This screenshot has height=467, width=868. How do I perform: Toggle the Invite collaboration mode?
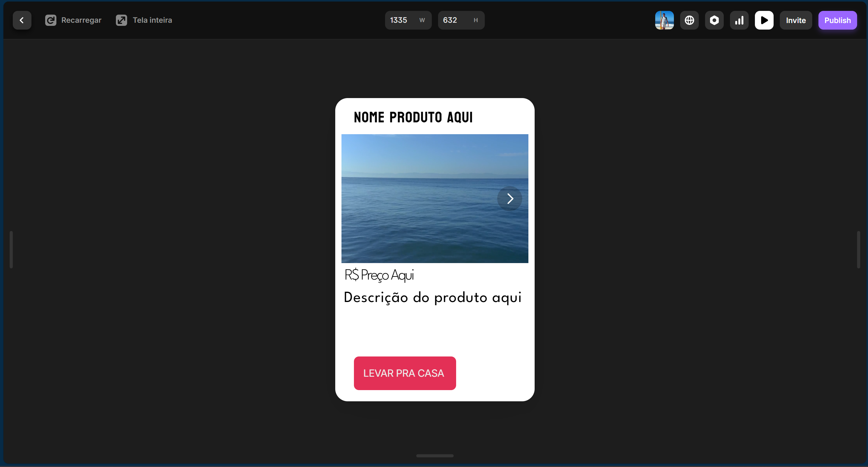[x=797, y=20]
